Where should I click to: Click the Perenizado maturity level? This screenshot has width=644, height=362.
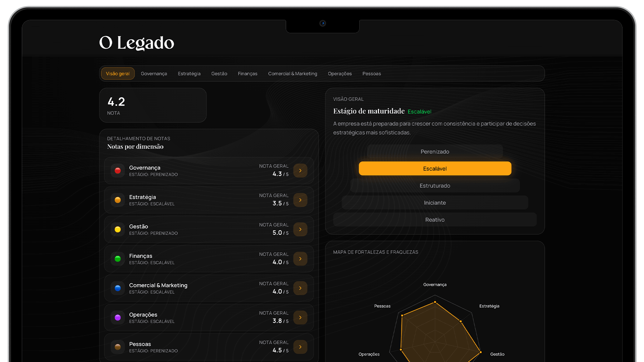[435, 152]
